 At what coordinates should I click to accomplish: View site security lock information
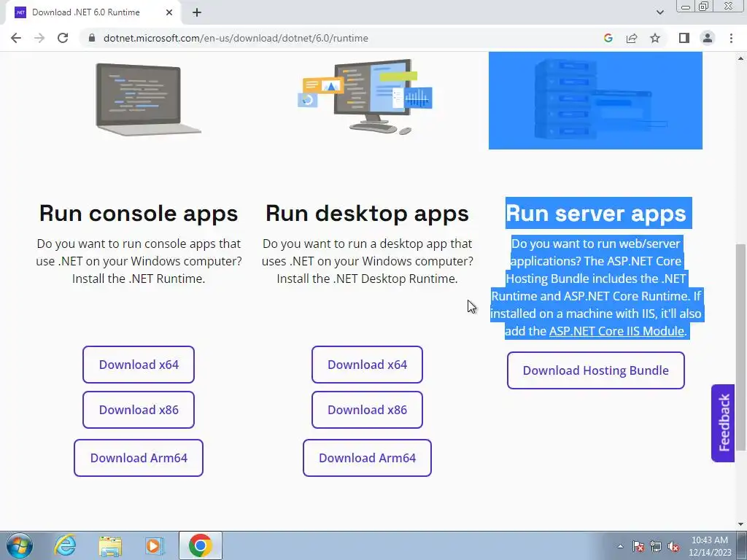[92, 38]
